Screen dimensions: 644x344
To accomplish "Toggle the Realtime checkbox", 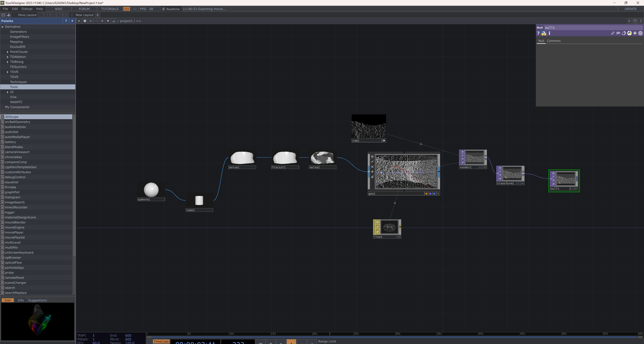I will coord(164,9).
